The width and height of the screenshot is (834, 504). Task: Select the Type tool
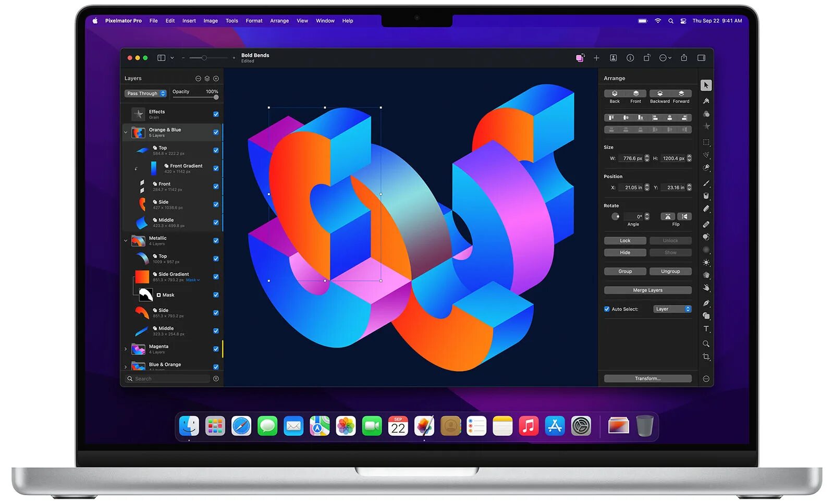click(706, 329)
